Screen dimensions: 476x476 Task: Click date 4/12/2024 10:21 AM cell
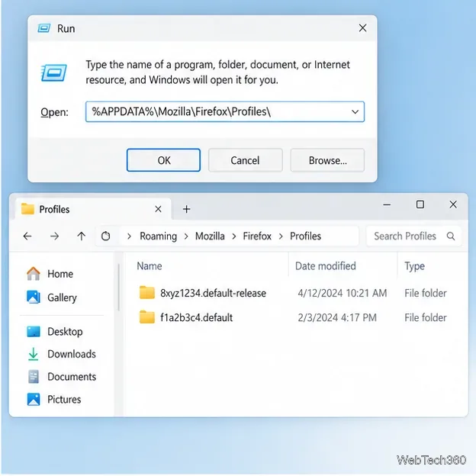coord(342,293)
